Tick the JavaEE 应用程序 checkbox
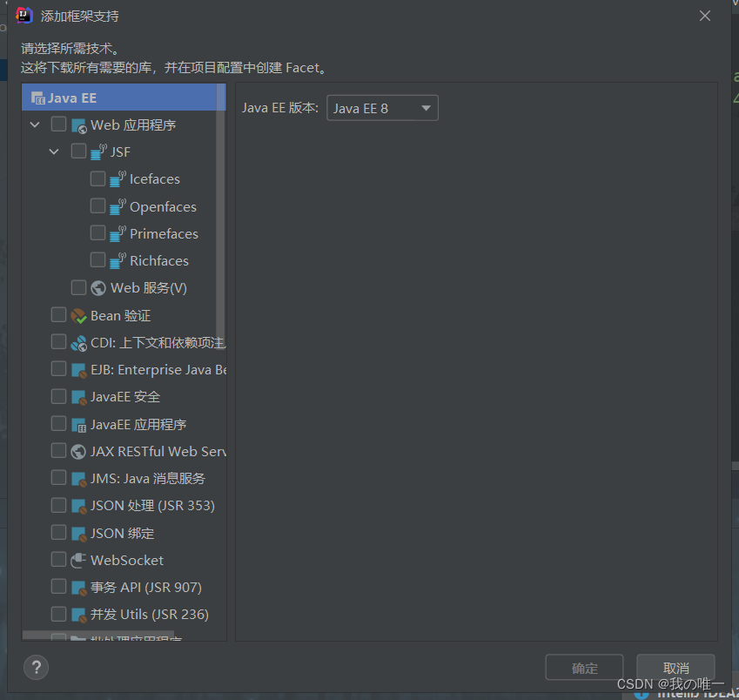 58,423
